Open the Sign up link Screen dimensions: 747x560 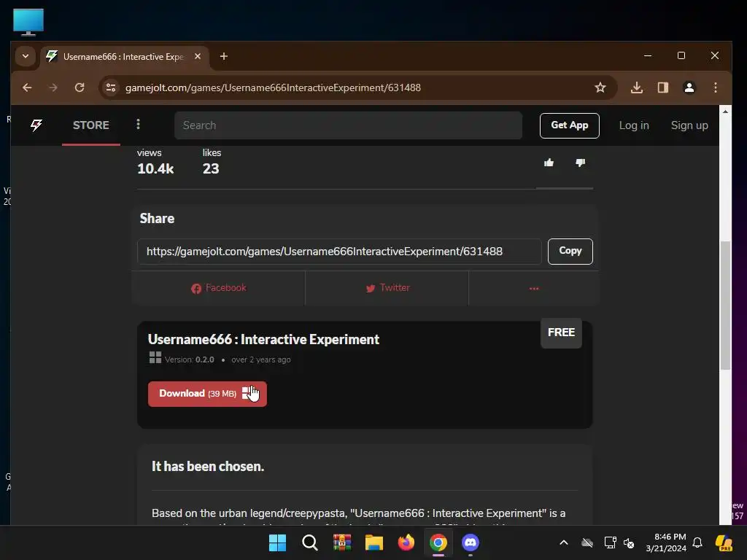click(x=689, y=125)
